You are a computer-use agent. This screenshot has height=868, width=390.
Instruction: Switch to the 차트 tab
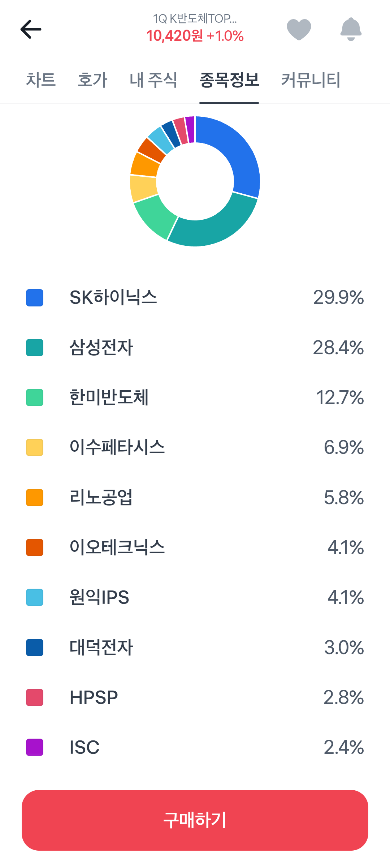(x=41, y=80)
